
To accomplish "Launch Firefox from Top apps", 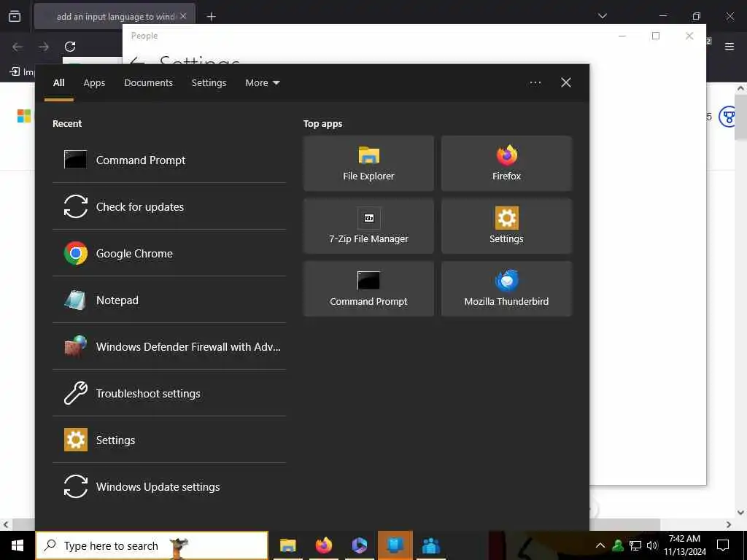I will (x=506, y=163).
